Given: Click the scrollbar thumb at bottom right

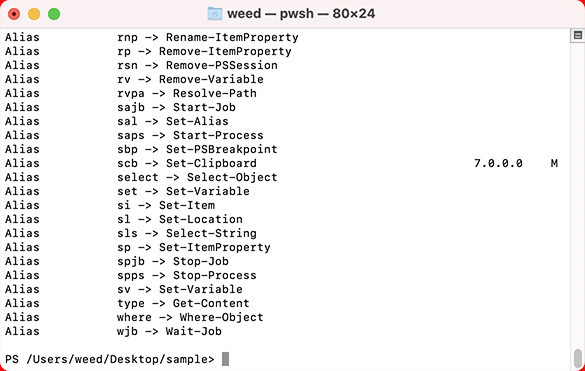Looking at the screenshot, I should (578, 358).
